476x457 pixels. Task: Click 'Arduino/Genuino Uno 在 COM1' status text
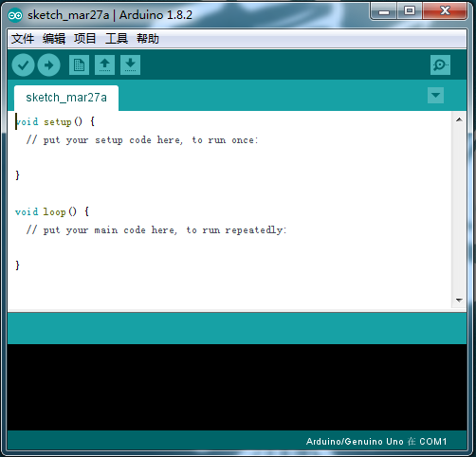pyautogui.click(x=376, y=442)
